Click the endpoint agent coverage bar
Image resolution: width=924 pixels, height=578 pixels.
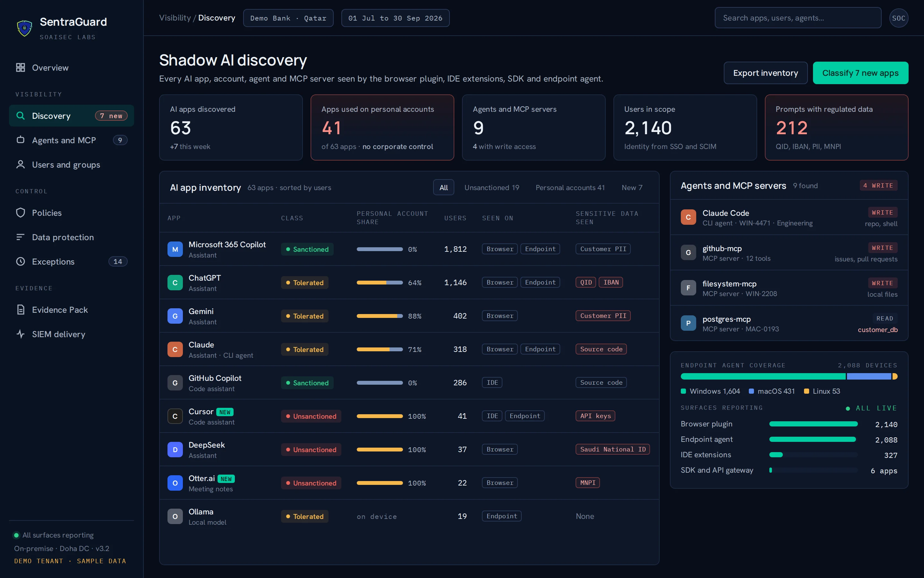click(x=789, y=377)
